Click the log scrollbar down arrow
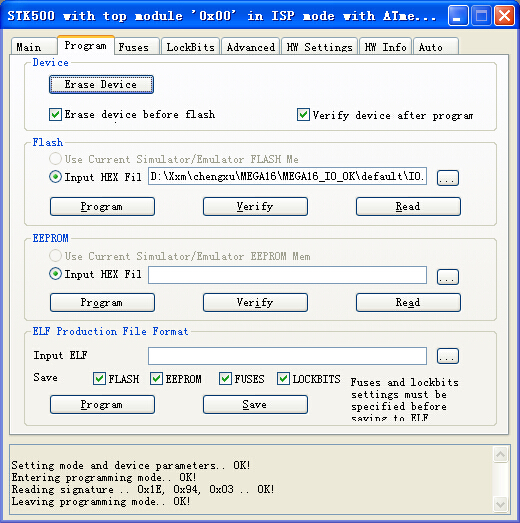The height and width of the screenshot is (523, 520). [500, 504]
